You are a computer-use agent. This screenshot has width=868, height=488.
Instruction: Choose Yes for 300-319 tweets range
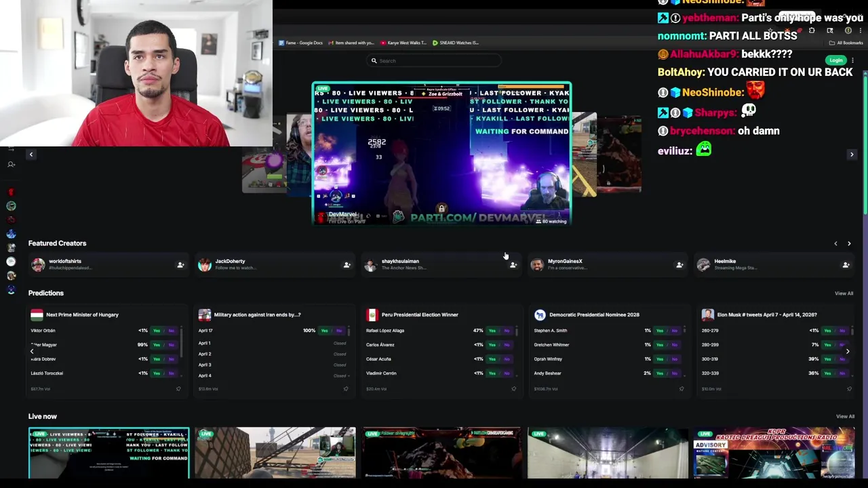(x=827, y=359)
